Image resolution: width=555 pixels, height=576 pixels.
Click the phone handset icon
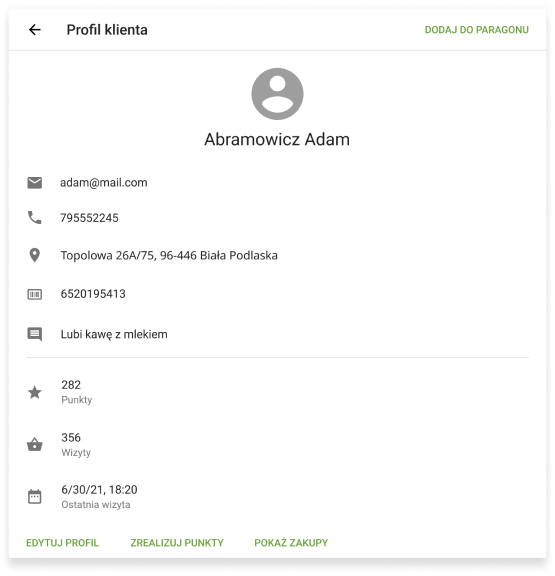(x=35, y=217)
